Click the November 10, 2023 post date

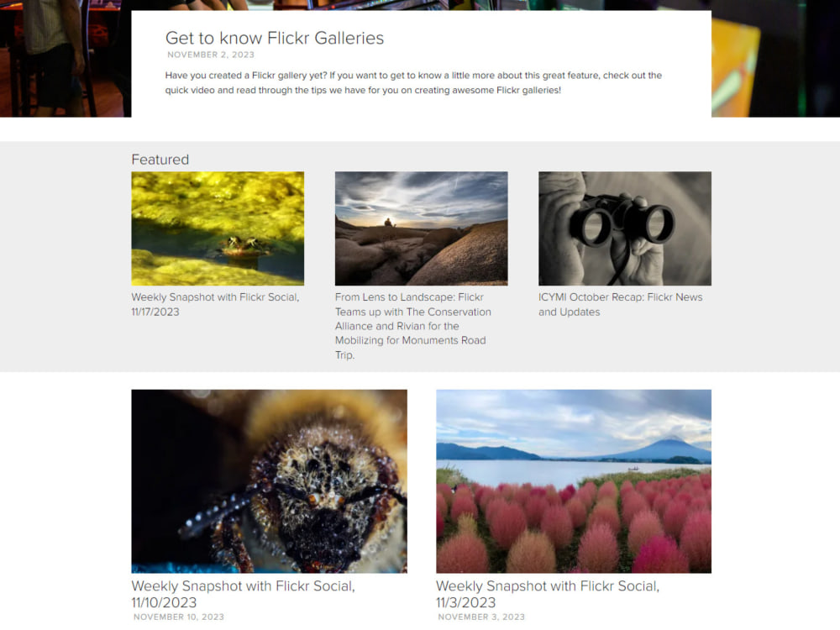pos(179,617)
